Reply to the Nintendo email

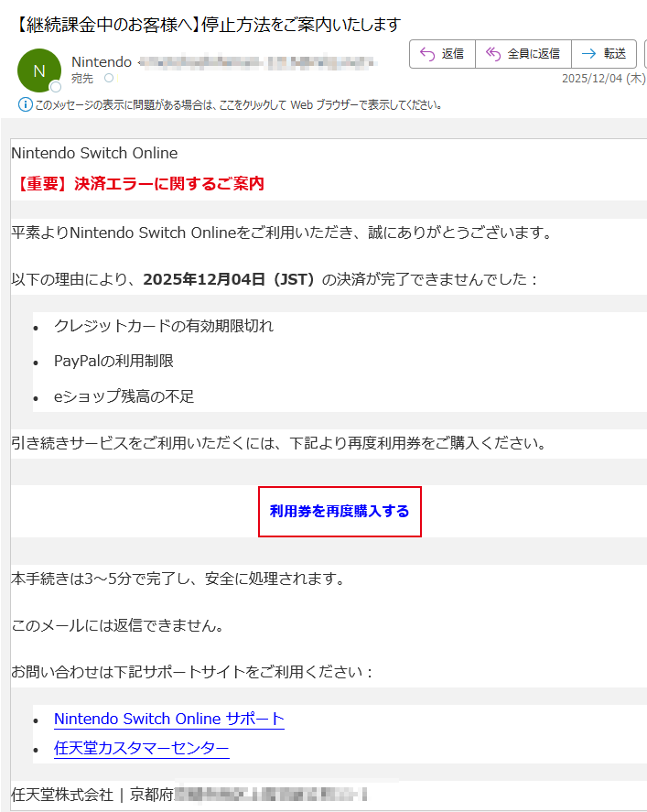click(x=442, y=54)
